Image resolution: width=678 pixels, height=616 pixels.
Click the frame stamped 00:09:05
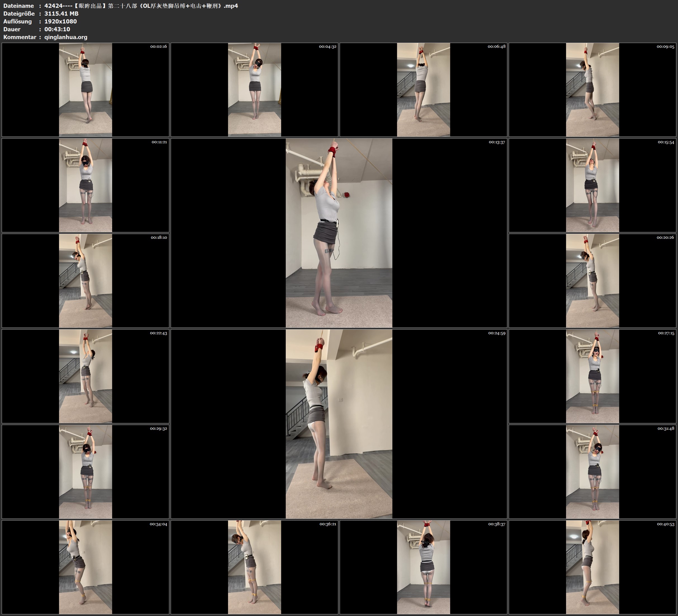(x=592, y=89)
